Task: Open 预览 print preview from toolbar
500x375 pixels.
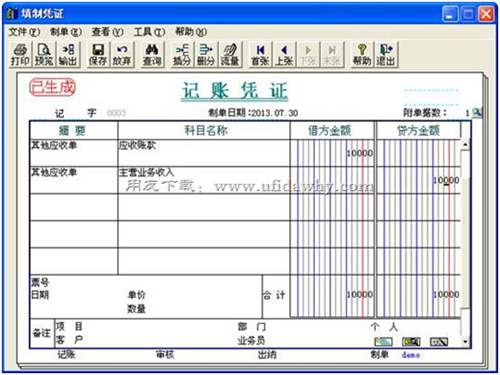Action: coord(44,55)
